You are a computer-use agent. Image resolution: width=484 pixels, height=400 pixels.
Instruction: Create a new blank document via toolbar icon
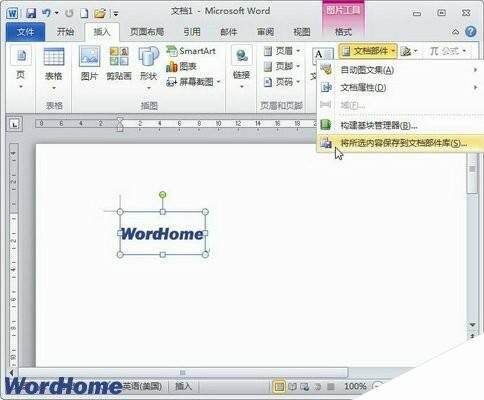click(84, 13)
